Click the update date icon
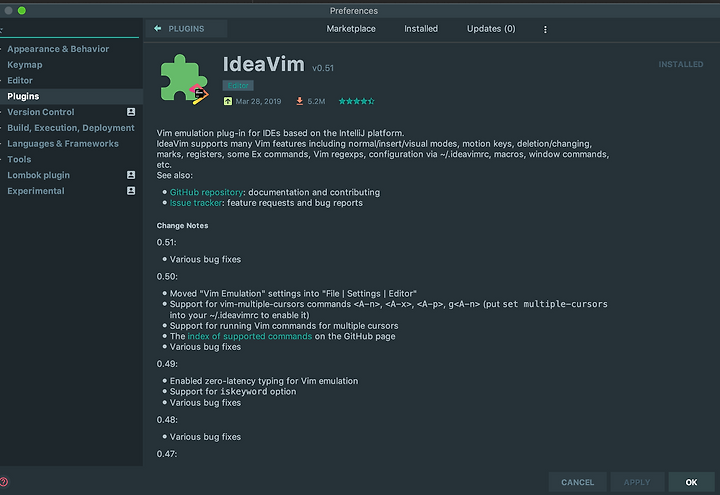Screen dimensions: 720x495 (228, 101)
